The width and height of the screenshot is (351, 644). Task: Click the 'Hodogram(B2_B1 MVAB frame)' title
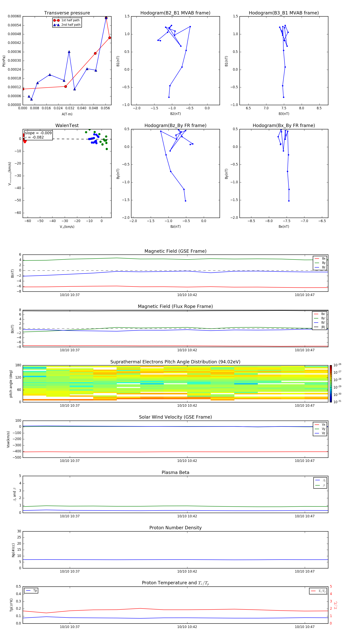[x=175, y=13]
